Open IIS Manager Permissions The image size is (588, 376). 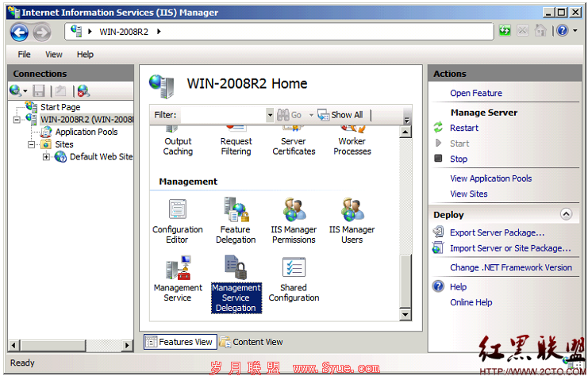(x=294, y=221)
